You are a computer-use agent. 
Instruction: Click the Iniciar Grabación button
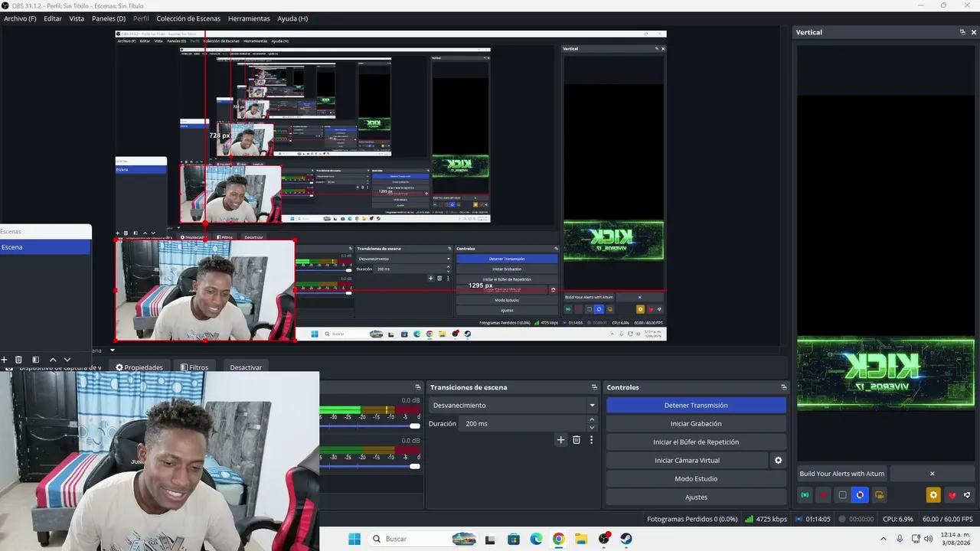[x=696, y=423]
